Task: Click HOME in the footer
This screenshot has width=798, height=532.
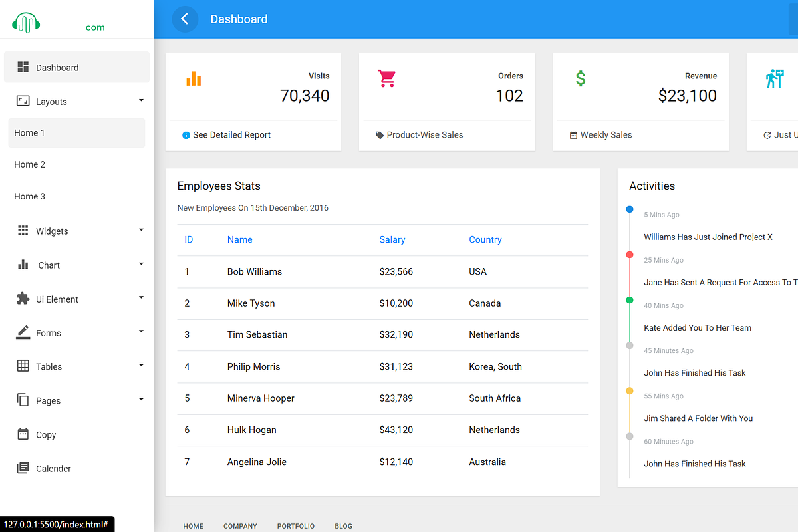Action: pyautogui.click(x=193, y=526)
